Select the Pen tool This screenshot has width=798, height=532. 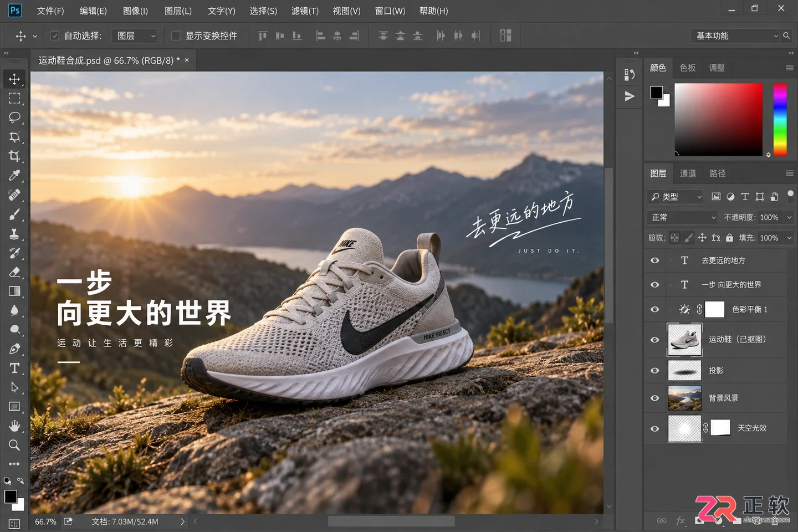pyautogui.click(x=14, y=349)
